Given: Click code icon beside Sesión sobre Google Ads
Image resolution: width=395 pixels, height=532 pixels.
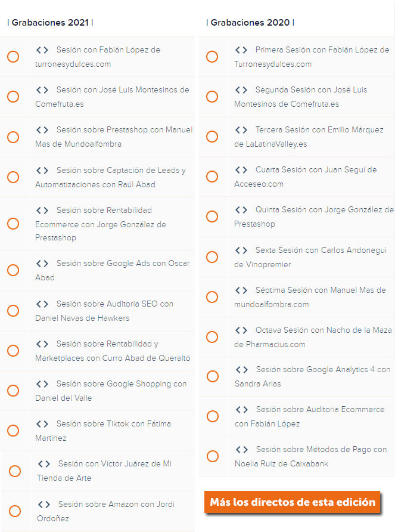Looking at the screenshot, I should click(x=42, y=264).
